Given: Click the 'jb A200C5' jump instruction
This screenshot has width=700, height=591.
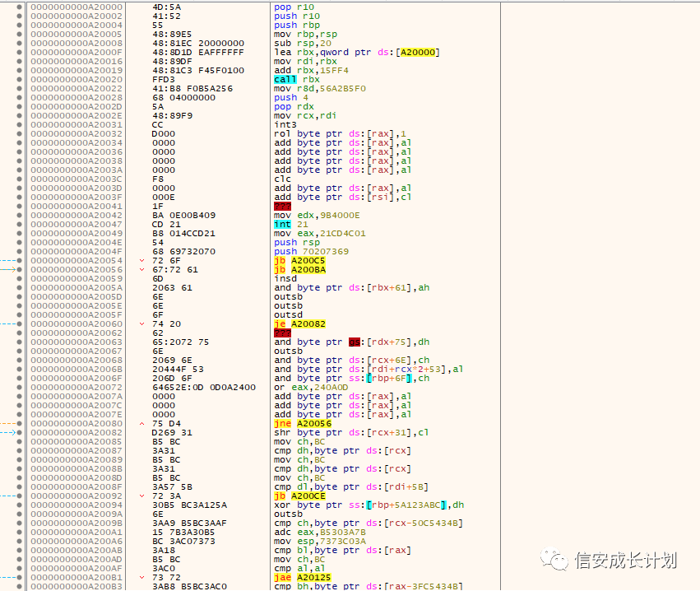Looking at the screenshot, I should click(299, 260).
